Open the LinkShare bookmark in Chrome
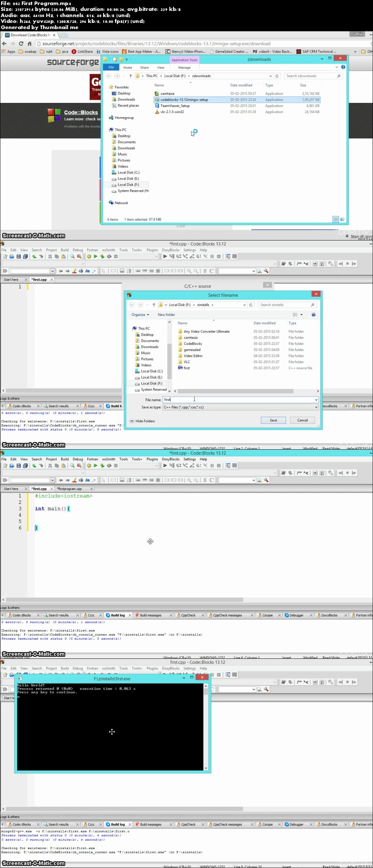 82,52
